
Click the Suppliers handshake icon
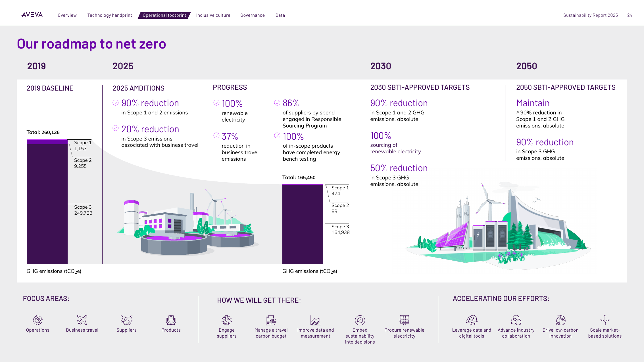[x=126, y=320]
